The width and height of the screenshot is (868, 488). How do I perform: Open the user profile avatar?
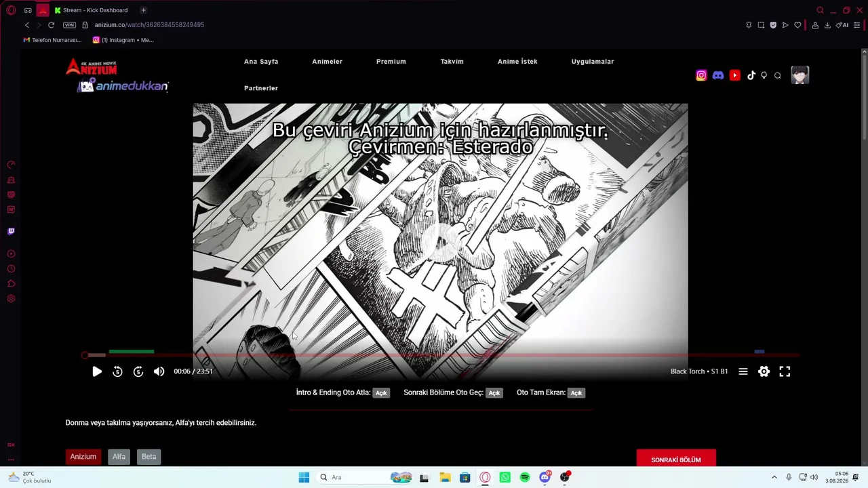tap(800, 75)
